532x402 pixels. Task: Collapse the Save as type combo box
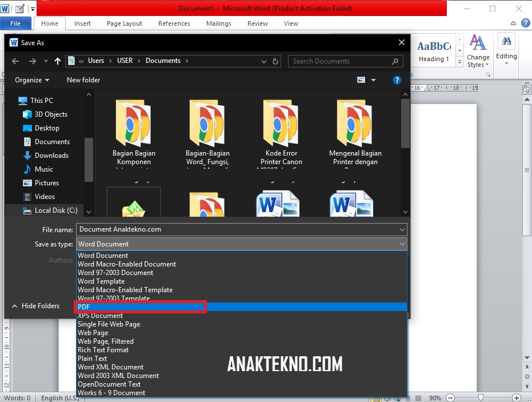[402, 244]
